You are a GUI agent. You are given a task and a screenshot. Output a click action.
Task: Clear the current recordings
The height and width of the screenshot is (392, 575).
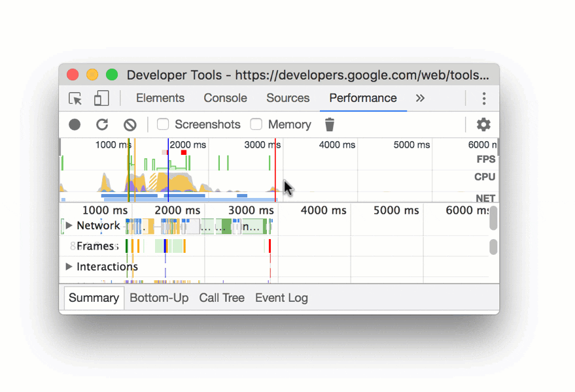131,124
